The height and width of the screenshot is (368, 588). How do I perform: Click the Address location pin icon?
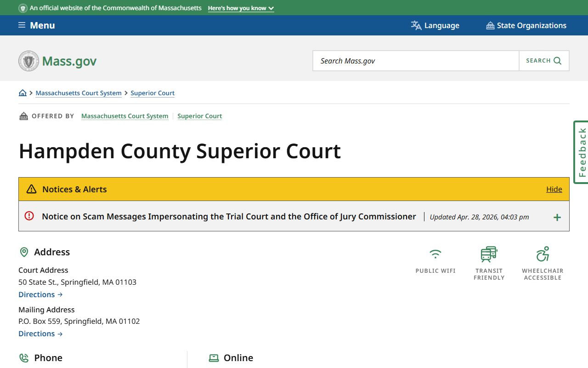tap(24, 252)
